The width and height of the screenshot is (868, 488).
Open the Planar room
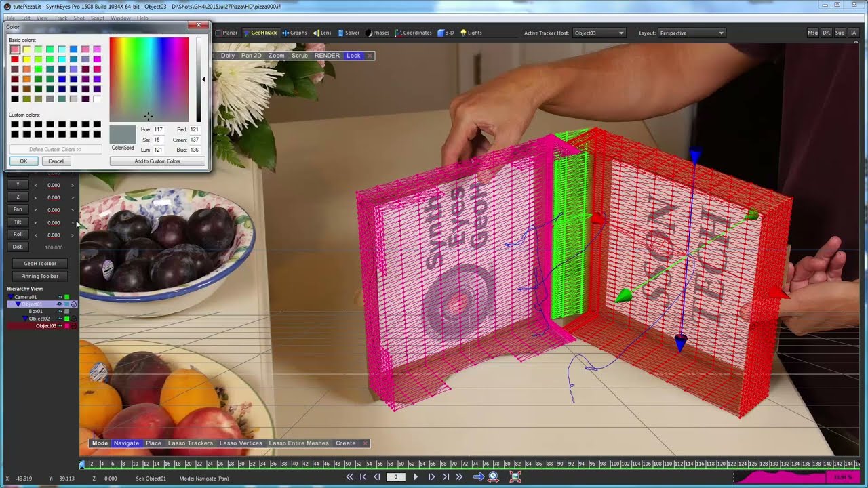click(x=226, y=33)
